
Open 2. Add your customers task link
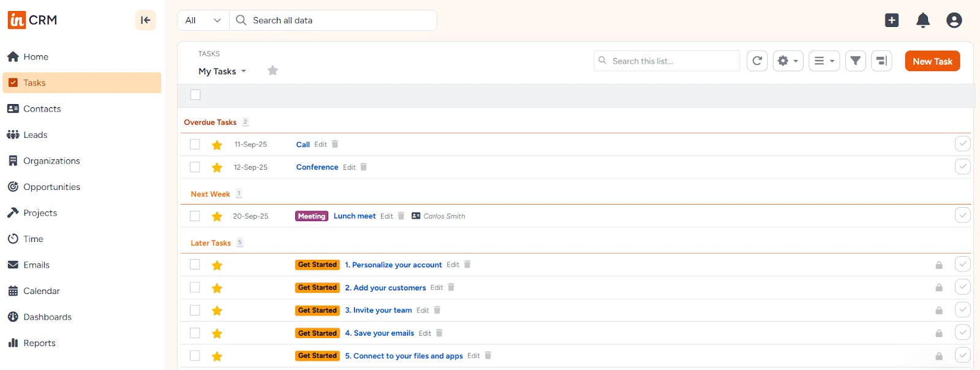pyautogui.click(x=385, y=287)
